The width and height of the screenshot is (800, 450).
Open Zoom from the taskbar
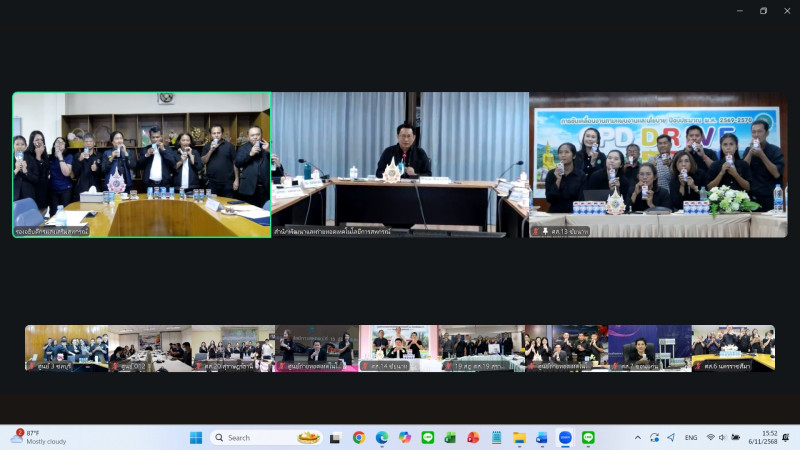[565, 437]
